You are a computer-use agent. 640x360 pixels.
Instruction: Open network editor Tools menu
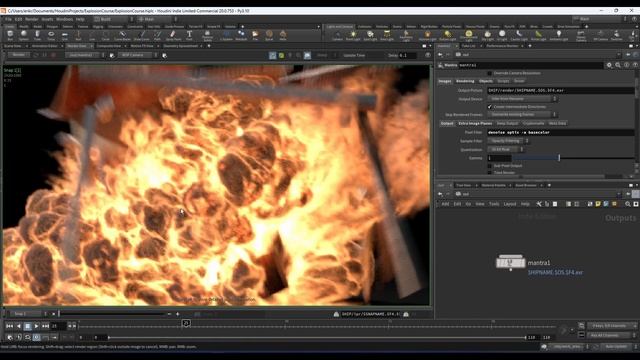coord(494,204)
